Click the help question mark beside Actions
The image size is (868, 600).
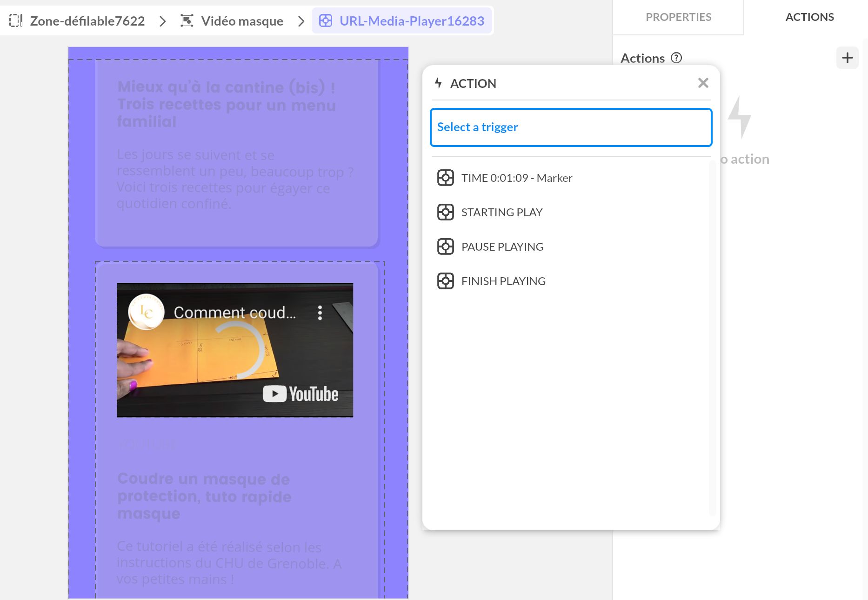pyautogui.click(x=677, y=58)
